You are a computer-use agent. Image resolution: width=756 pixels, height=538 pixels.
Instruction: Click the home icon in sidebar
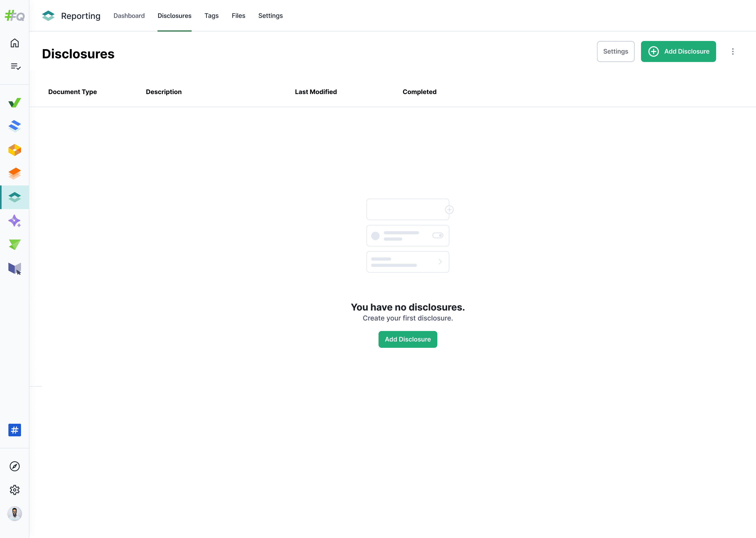14,43
